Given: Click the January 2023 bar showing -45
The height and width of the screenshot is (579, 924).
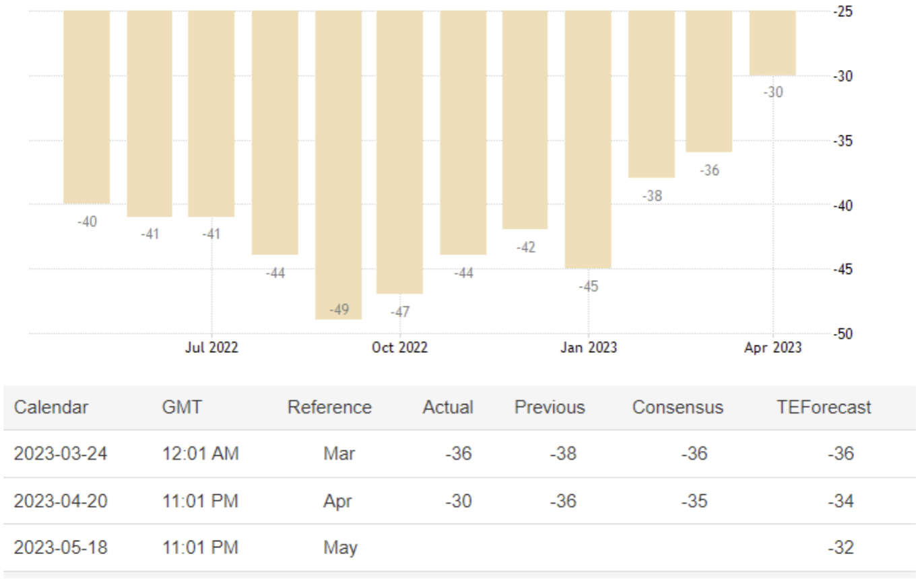Looking at the screenshot, I should click(x=588, y=139).
